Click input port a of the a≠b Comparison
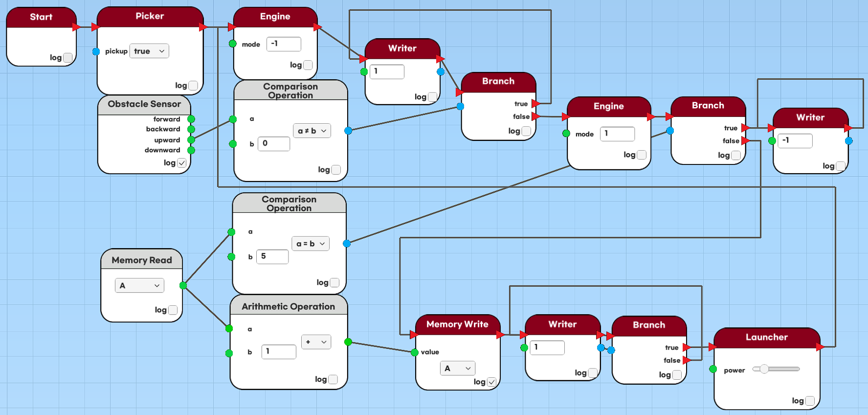This screenshot has height=415, width=868. 233,119
